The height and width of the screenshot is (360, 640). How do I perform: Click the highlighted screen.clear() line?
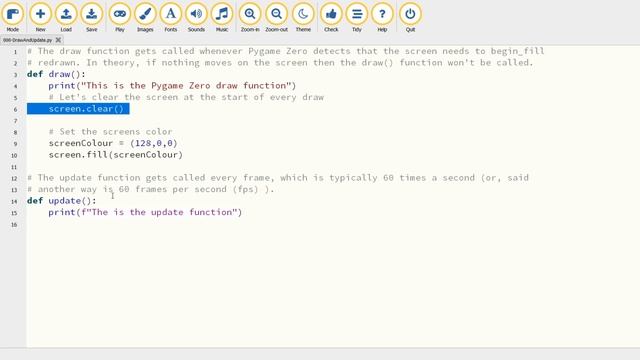pos(78,109)
